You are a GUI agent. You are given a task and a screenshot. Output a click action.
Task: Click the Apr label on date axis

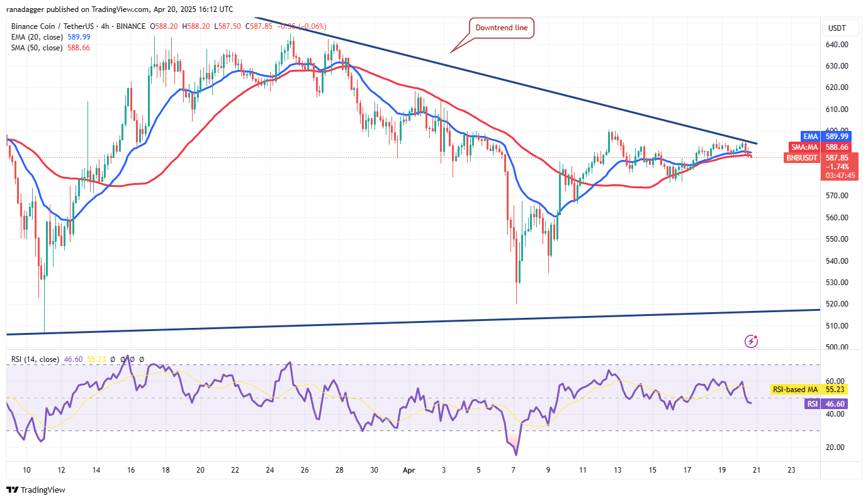[x=407, y=470]
